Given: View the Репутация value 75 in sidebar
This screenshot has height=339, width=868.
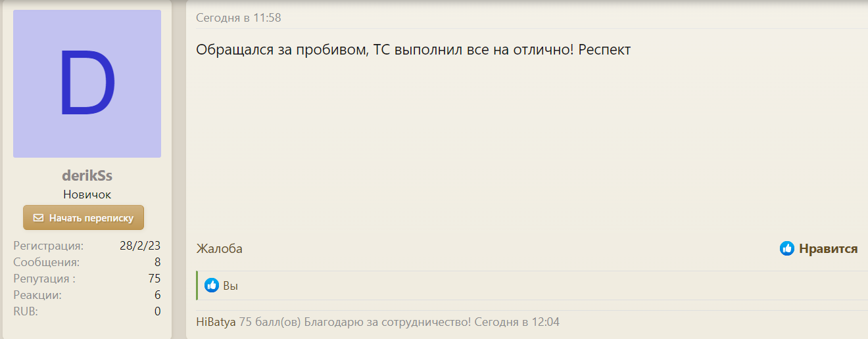Looking at the screenshot, I should pos(155,279).
